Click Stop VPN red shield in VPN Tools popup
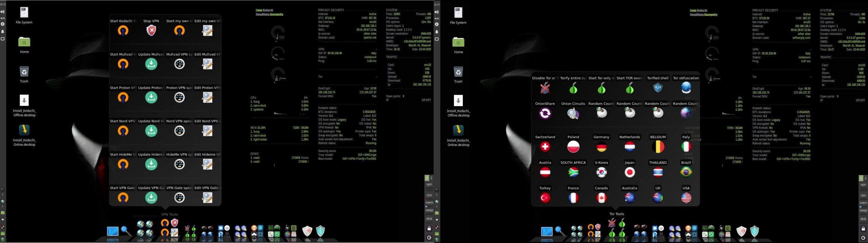This screenshot has height=243, width=868. click(151, 31)
